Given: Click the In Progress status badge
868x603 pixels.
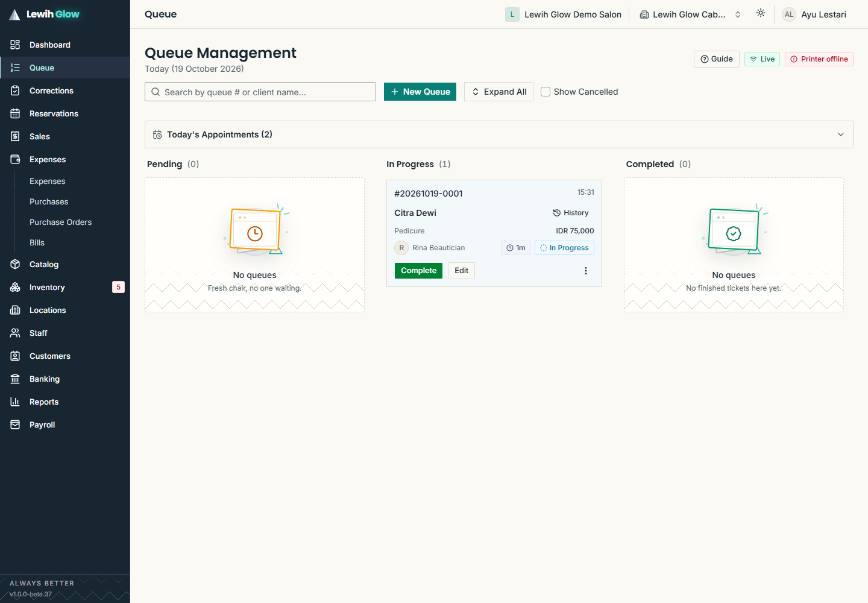Looking at the screenshot, I should point(564,248).
